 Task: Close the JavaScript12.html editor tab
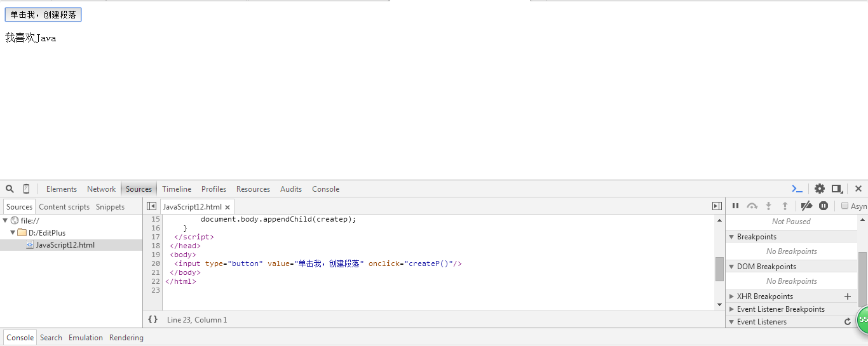(x=227, y=207)
